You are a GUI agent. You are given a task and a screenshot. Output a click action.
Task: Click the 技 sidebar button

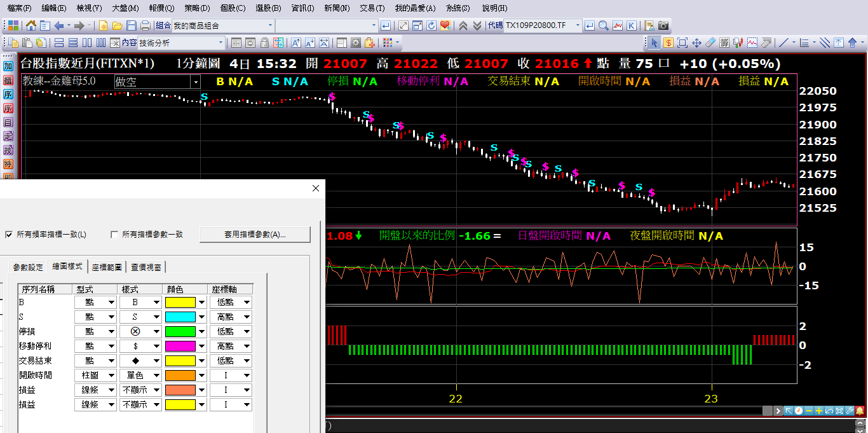point(8,150)
